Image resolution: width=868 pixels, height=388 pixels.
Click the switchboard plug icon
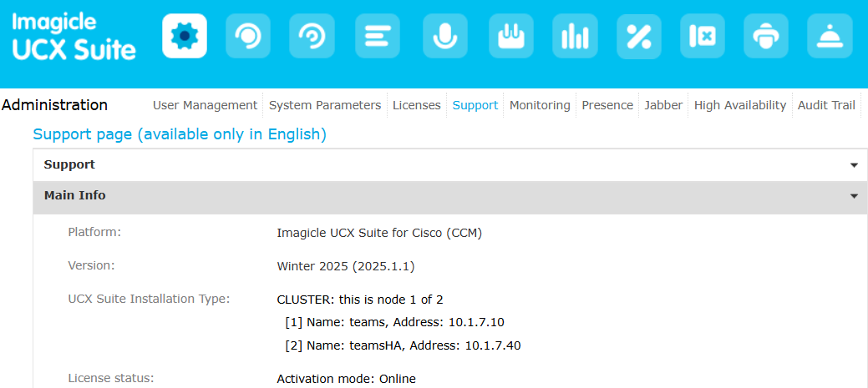tap(510, 36)
